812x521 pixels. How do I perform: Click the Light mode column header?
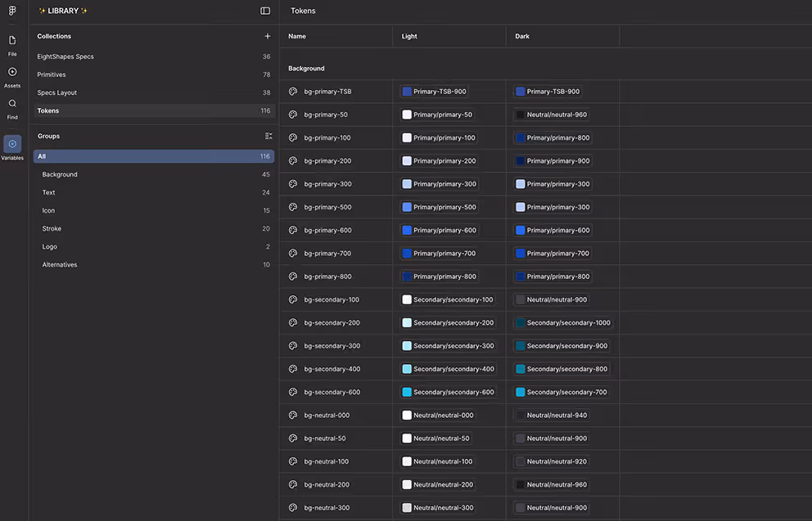[x=409, y=36]
